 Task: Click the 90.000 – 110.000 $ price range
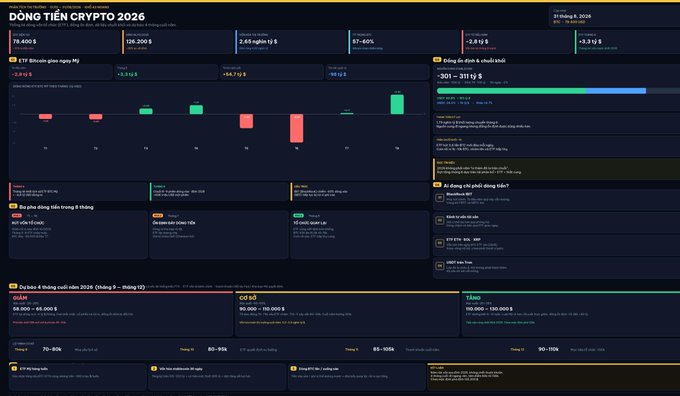[x=262, y=309]
